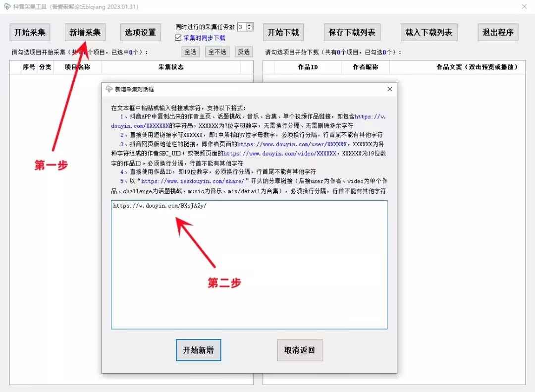Load list with 载入下载列表
The width and height of the screenshot is (535, 392).
point(429,32)
